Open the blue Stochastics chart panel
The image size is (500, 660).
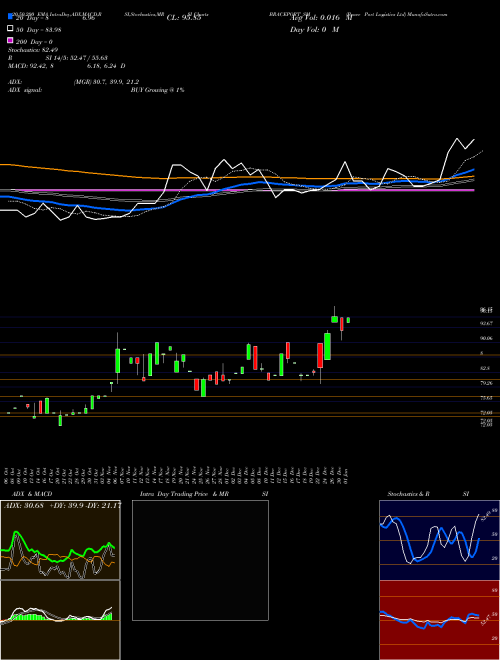click(439, 540)
